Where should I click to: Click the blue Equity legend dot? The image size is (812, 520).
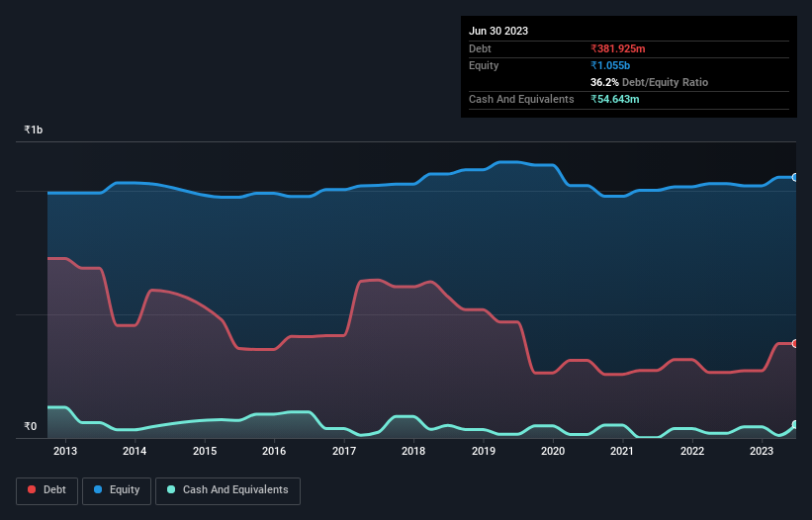point(98,489)
